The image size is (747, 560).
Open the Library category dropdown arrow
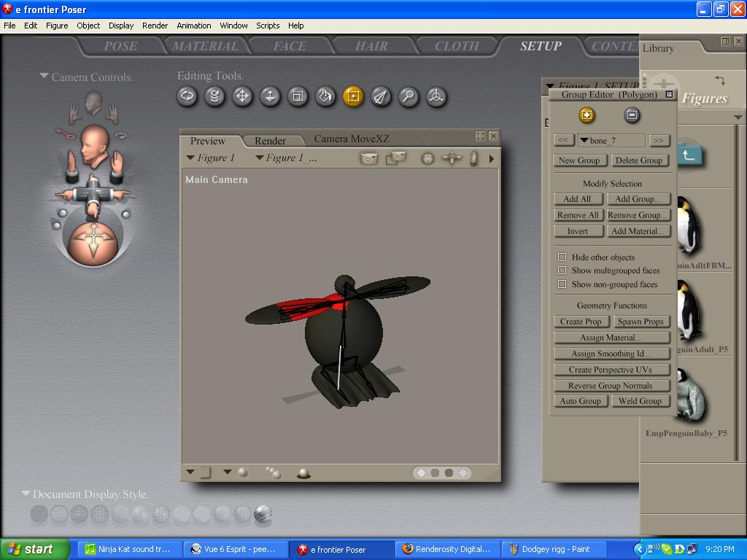click(738, 117)
